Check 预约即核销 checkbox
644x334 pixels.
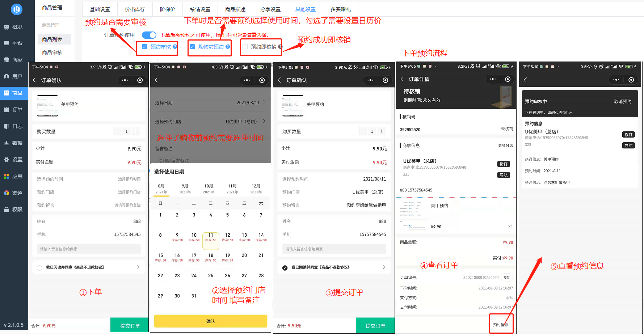(x=245, y=47)
